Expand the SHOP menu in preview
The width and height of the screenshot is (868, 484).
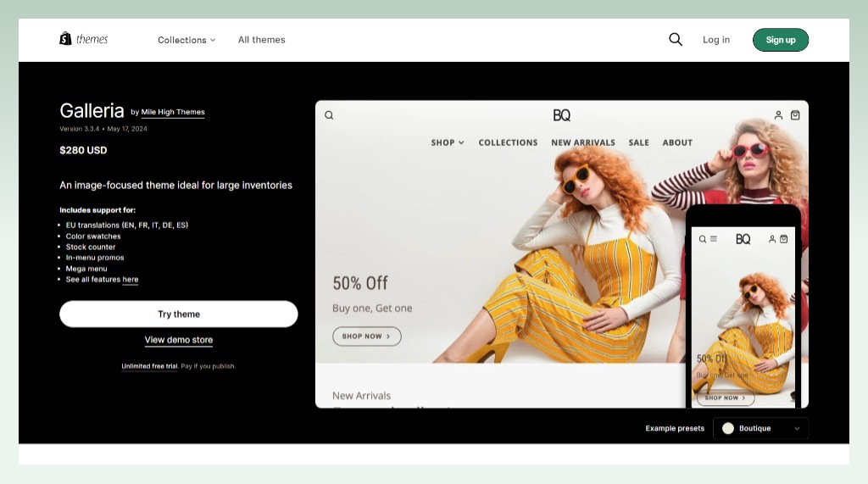tap(448, 142)
